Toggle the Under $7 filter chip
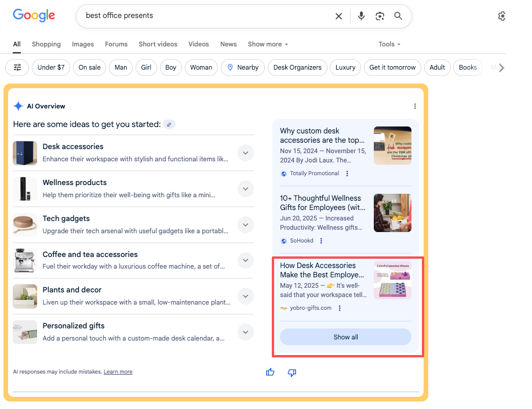 pyautogui.click(x=51, y=67)
